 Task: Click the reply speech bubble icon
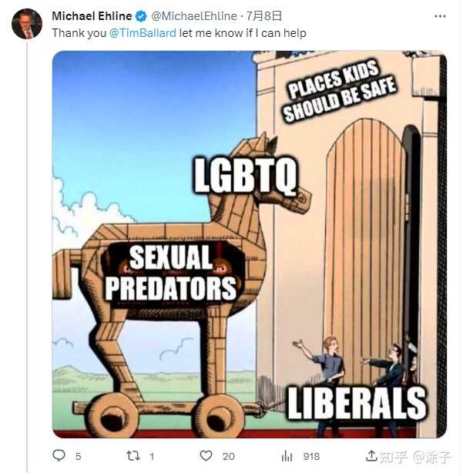click(59, 455)
